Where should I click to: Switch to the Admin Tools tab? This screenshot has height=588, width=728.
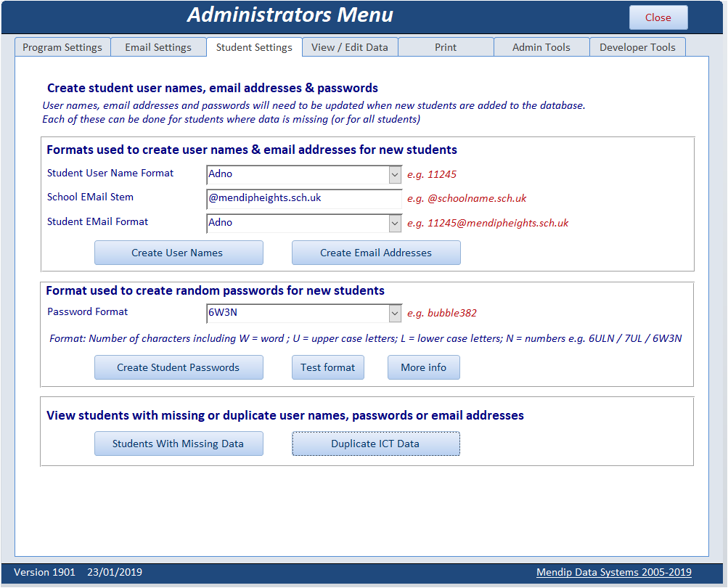tap(541, 47)
